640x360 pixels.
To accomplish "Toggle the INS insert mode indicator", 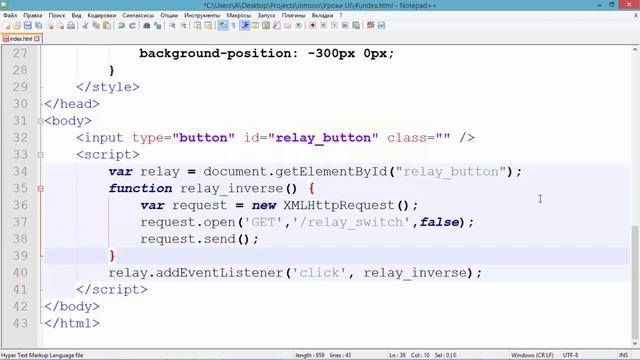I will tap(624, 355).
